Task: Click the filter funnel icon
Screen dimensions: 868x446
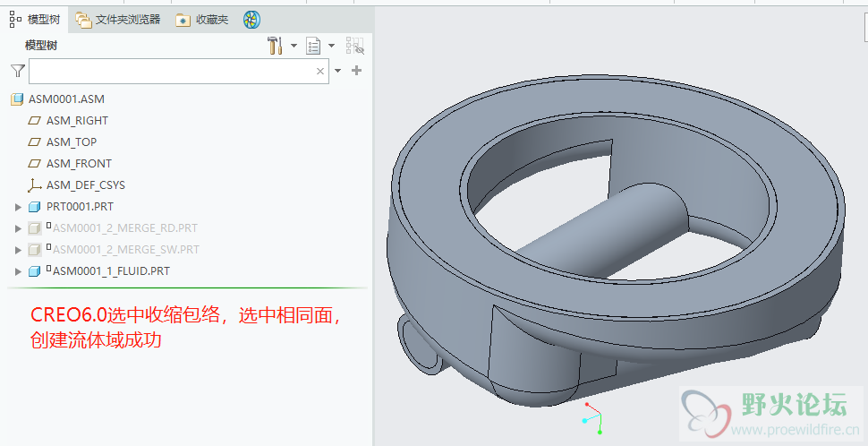Action: pos(18,71)
